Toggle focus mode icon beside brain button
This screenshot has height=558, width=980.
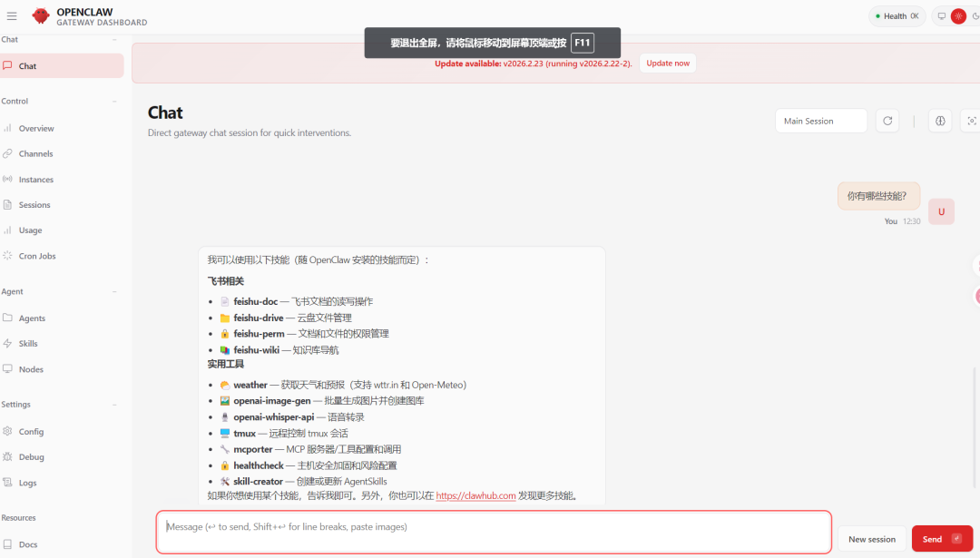tap(971, 121)
